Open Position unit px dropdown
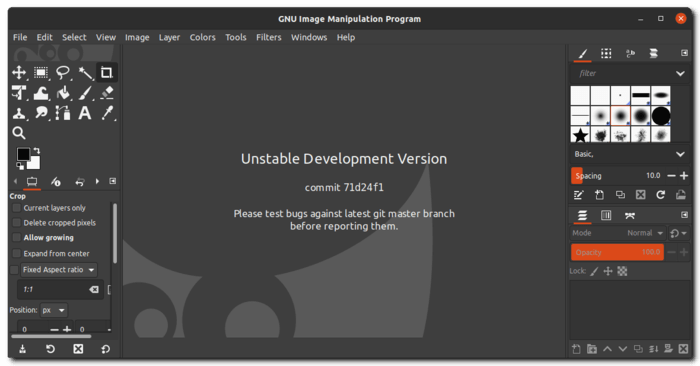 54,310
